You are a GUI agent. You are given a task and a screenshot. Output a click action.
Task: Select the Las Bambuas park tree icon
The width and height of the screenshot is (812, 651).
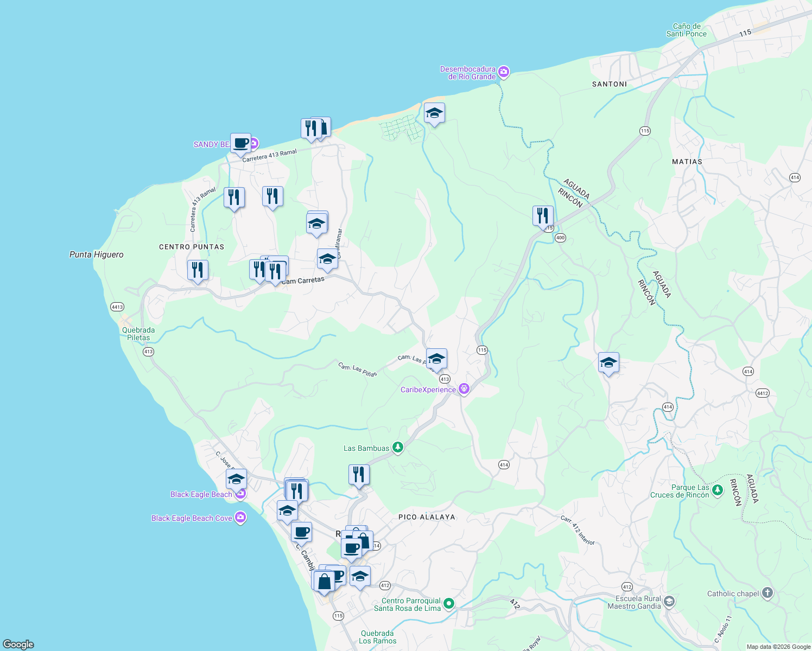[398, 448]
